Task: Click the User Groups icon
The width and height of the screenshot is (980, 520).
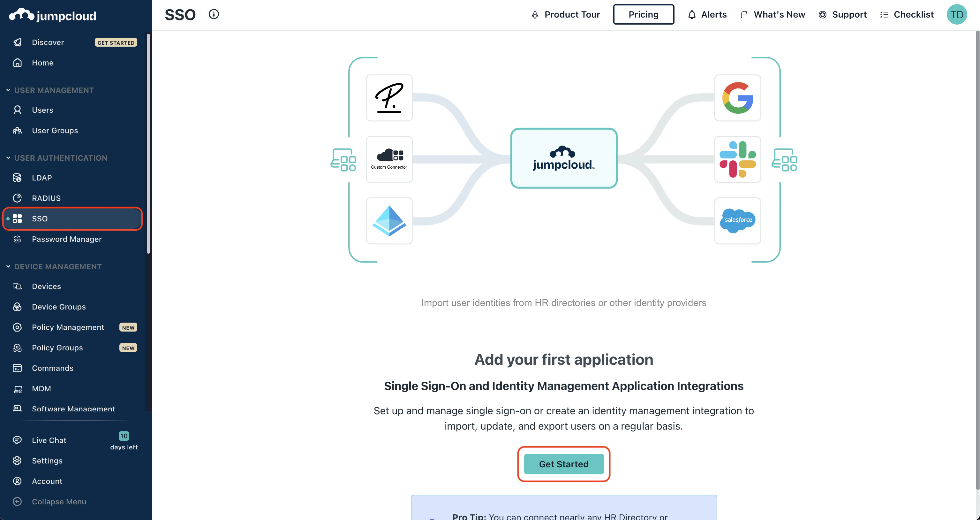Action: point(18,131)
